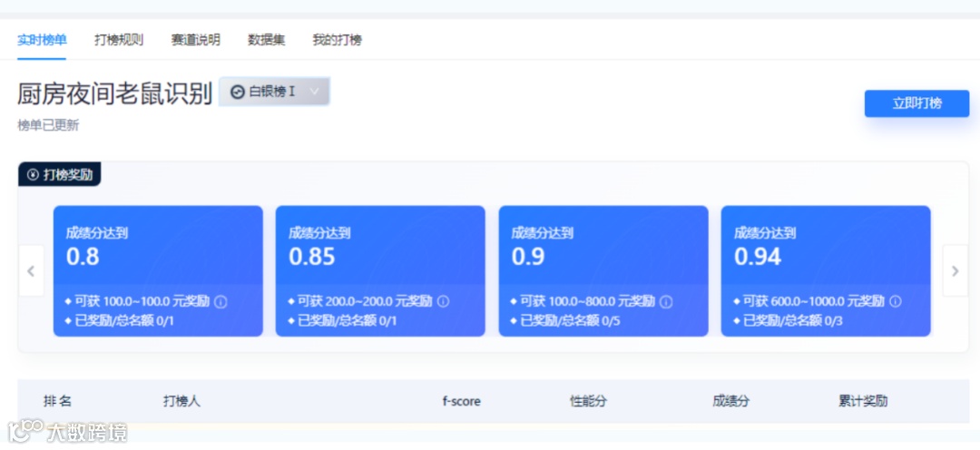
Task: Click 可获 600.0~1000.0 元奖励 text
Action: click(813, 302)
